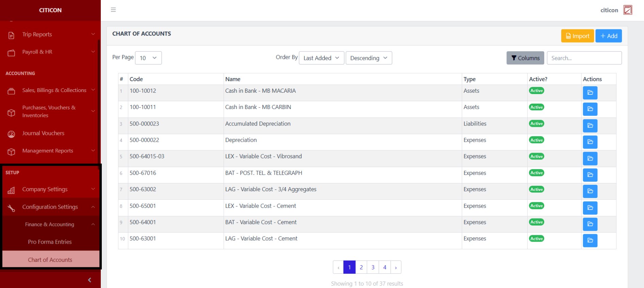Click the citicon user profile avatar

coord(627,10)
